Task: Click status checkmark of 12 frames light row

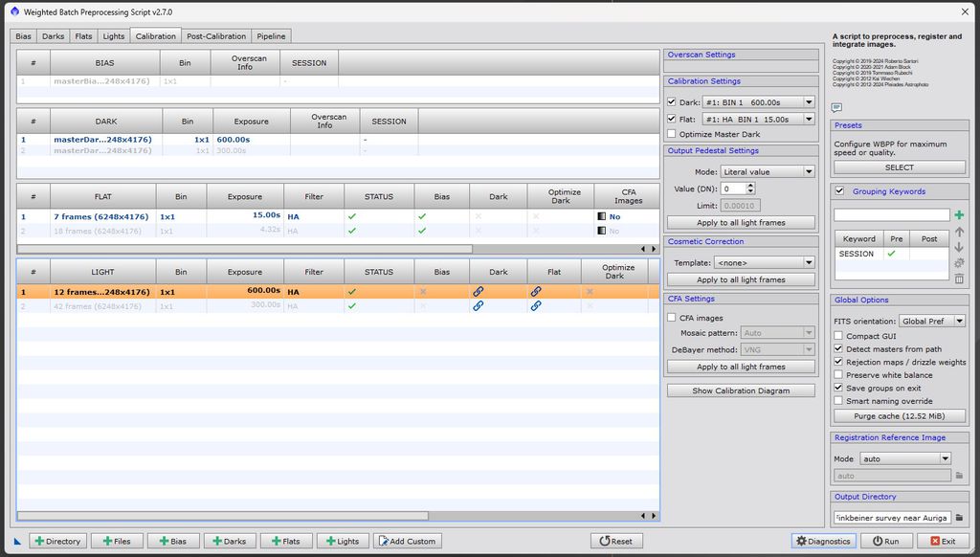Action: pyautogui.click(x=352, y=291)
